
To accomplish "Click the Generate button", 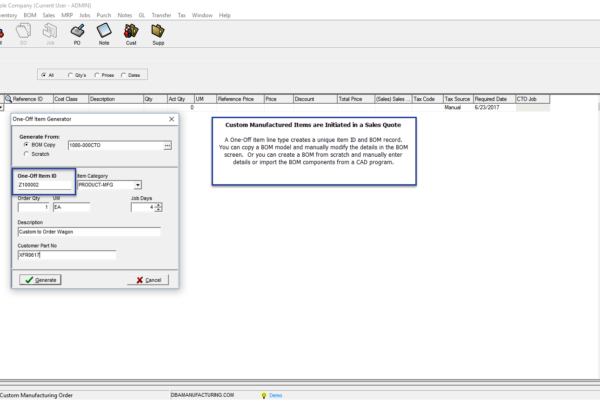I will click(40, 280).
